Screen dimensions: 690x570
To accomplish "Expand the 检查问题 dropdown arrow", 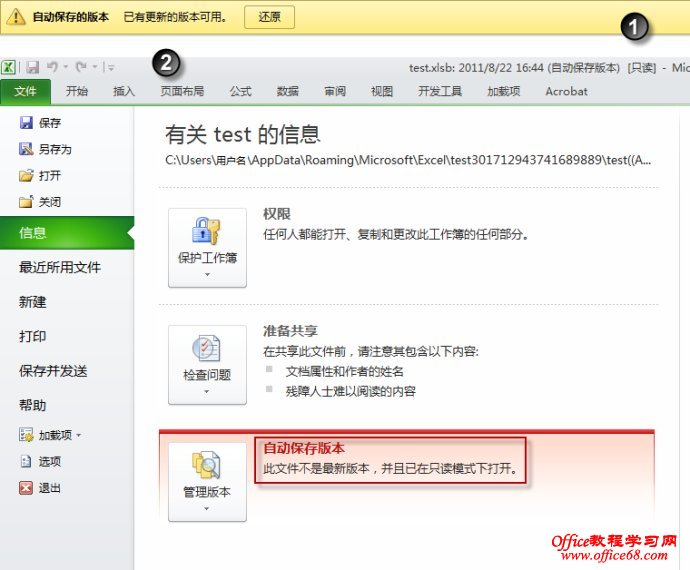I will [x=207, y=392].
